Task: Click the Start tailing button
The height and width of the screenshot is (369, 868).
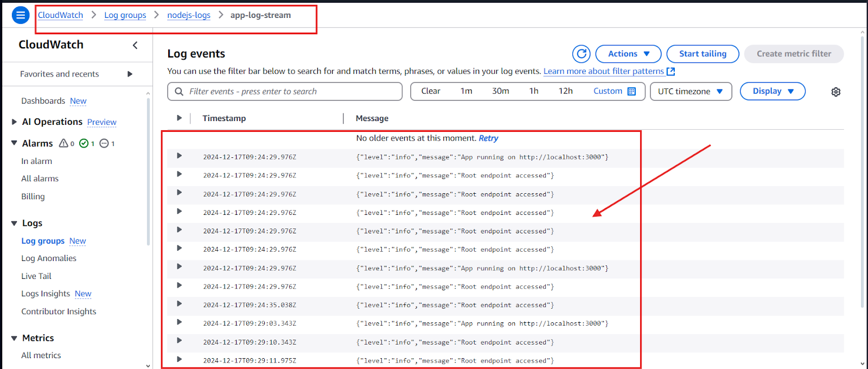Action: (x=703, y=54)
